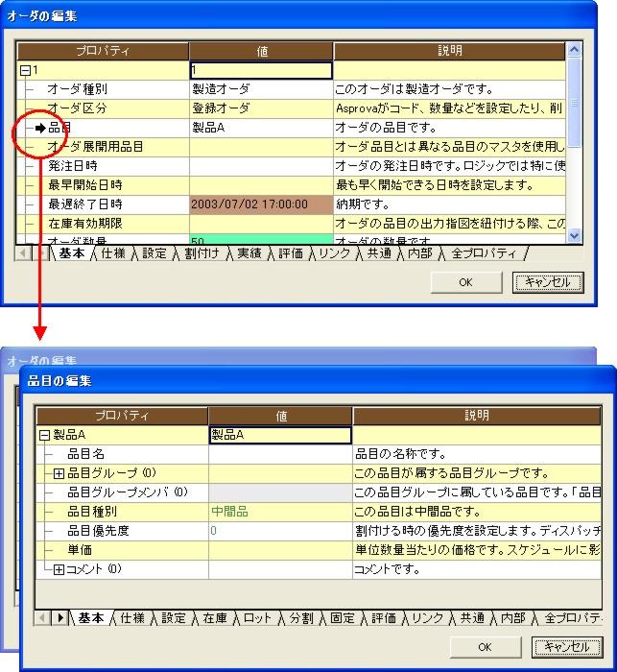Expand the コメント (0) node
Screen dimensions: 617x672
pyautogui.click(x=59, y=569)
